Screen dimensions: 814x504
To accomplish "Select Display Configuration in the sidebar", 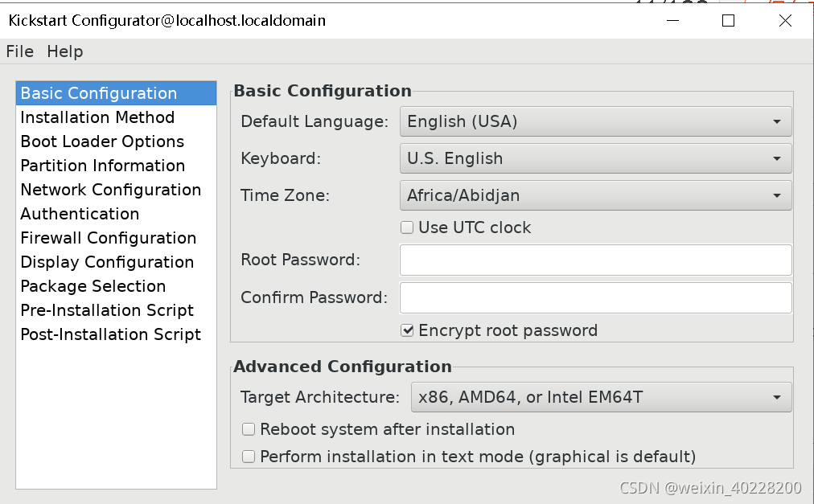I will point(107,262).
